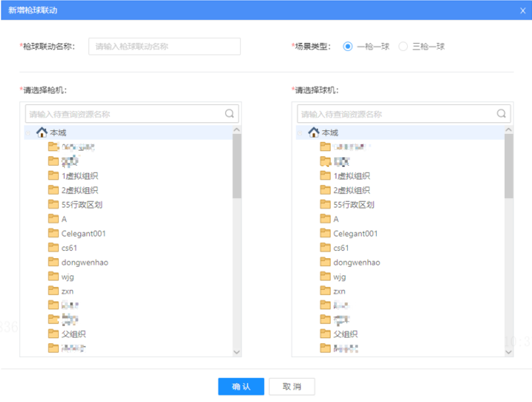Select dongwenhao label in gun camera tree
Viewport: 532px width, 402px height.
[85, 262]
